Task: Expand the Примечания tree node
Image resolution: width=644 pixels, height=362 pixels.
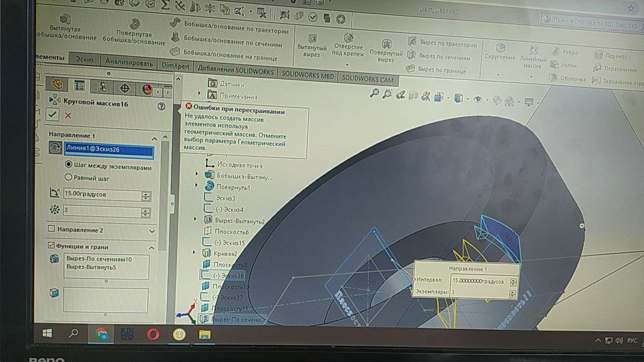Action: [199, 94]
